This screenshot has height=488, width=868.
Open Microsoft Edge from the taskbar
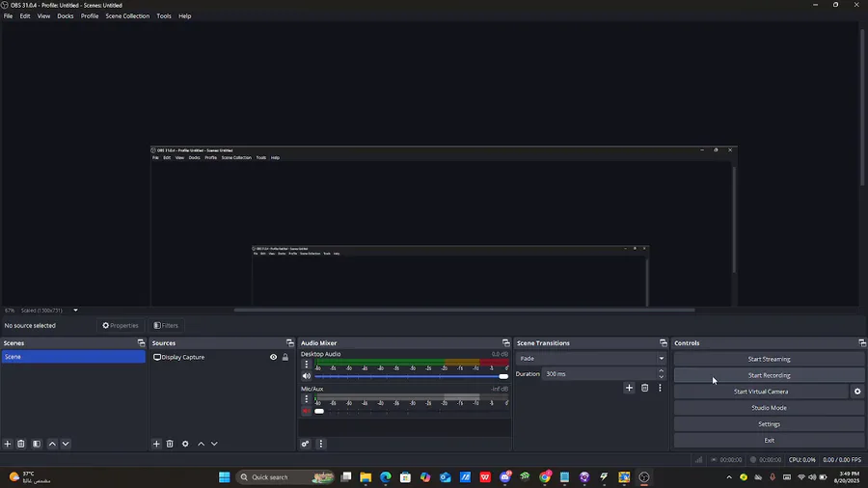coord(386,477)
